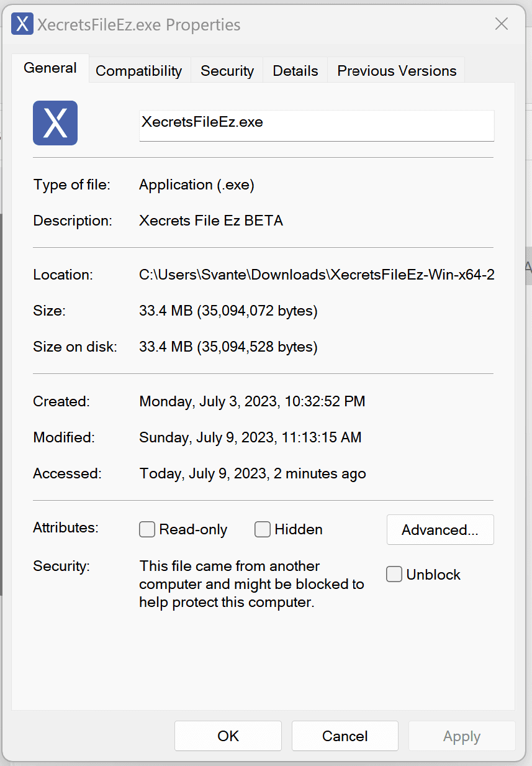Dismiss the dialog with Cancel

(x=345, y=736)
